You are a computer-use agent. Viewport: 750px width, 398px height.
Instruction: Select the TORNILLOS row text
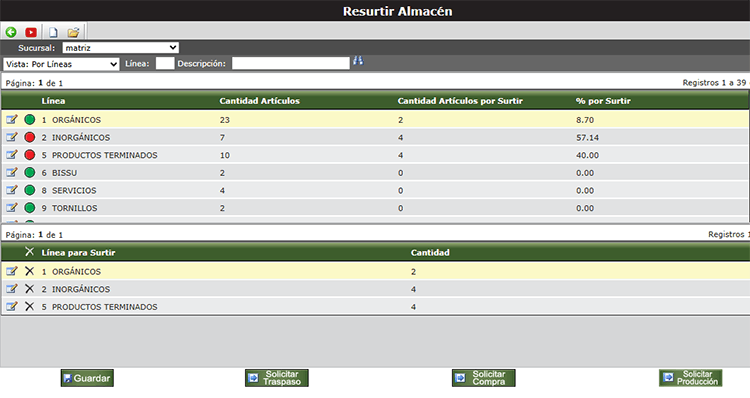click(x=75, y=209)
